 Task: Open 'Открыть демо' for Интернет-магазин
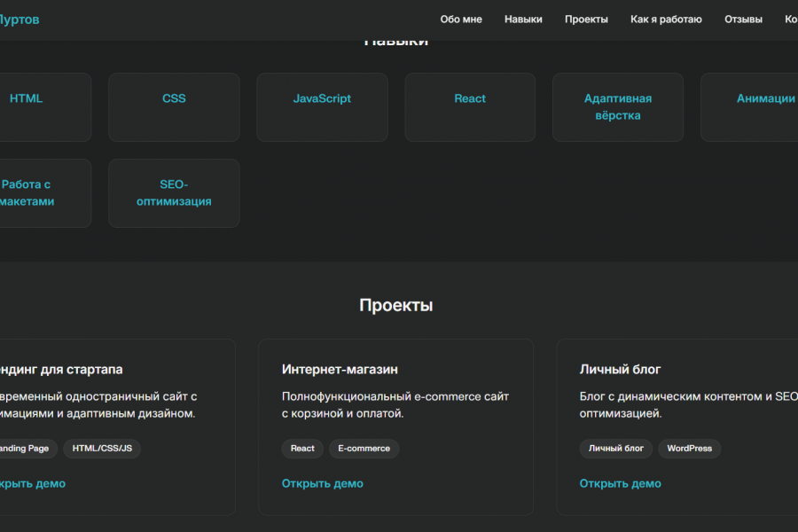click(323, 483)
